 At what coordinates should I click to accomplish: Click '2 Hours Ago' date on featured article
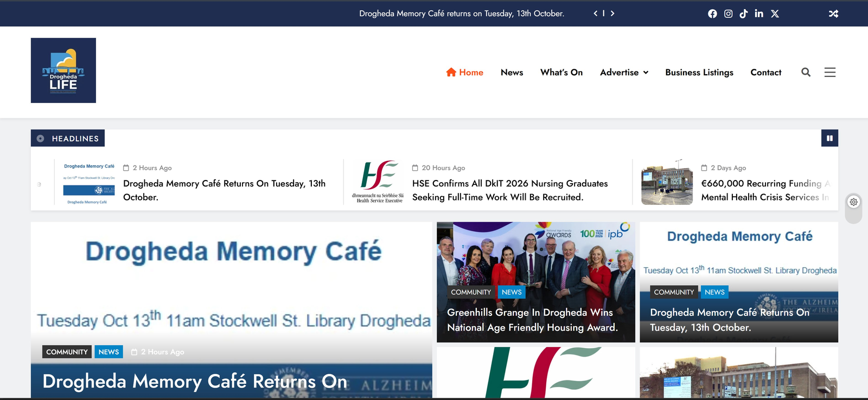tap(158, 352)
